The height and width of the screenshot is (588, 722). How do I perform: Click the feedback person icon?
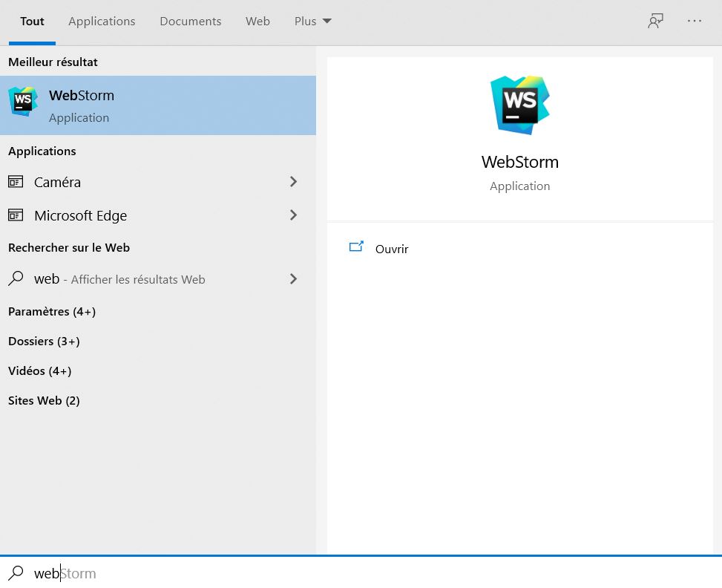(x=656, y=21)
